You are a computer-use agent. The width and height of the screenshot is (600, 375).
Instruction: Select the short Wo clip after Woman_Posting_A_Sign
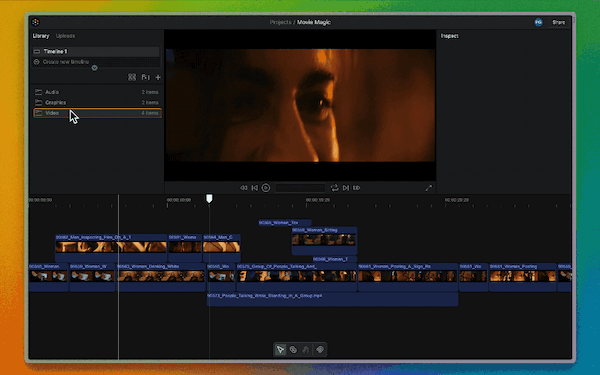coord(473,277)
